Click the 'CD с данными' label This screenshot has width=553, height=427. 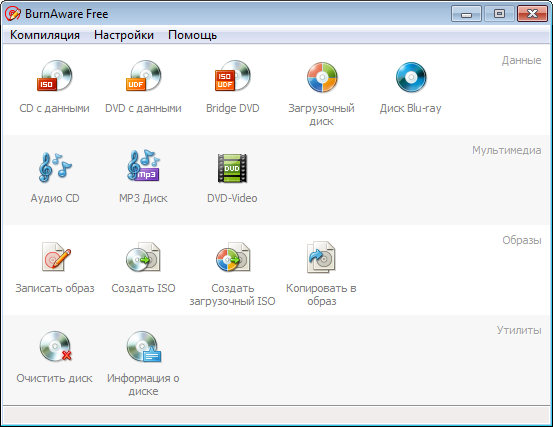[x=54, y=108]
